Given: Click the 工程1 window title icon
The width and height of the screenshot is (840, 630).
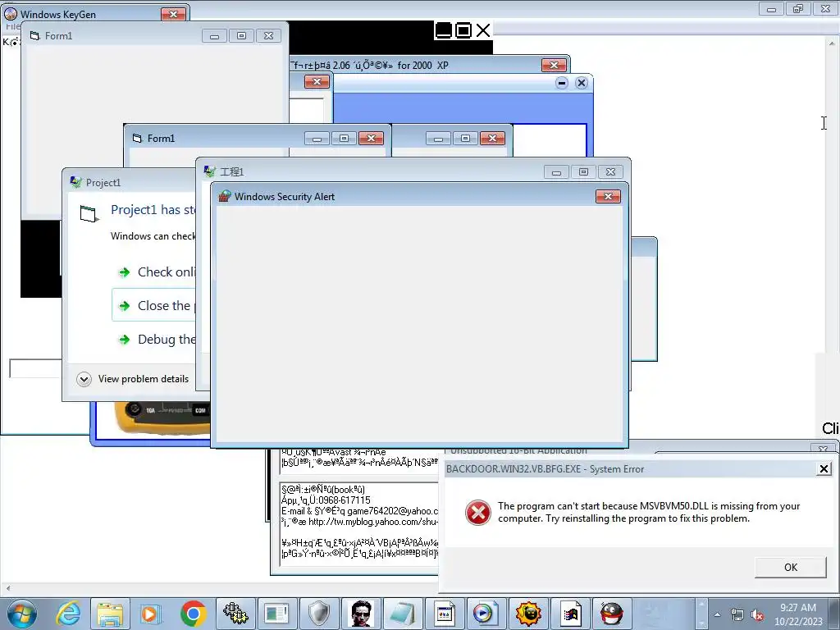Looking at the screenshot, I should [x=210, y=171].
